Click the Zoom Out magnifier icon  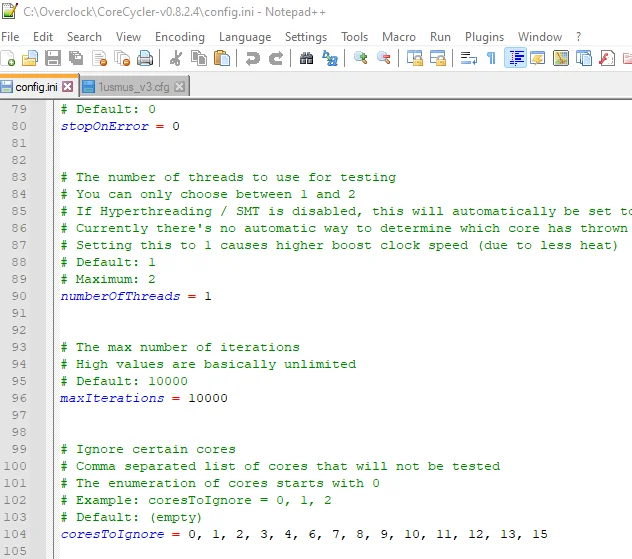click(384, 58)
